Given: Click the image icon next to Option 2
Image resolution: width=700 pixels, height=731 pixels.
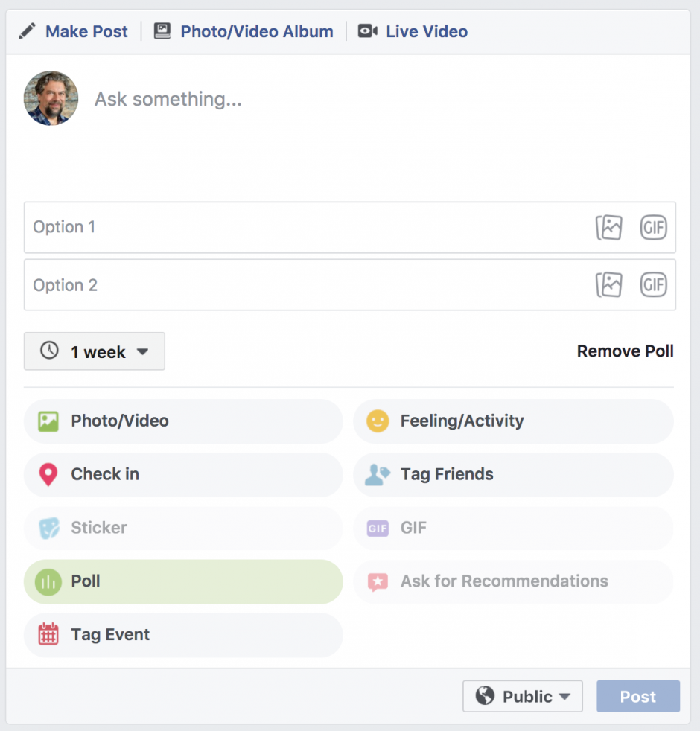Looking at the screenshot, I should (x=609, y=284).
